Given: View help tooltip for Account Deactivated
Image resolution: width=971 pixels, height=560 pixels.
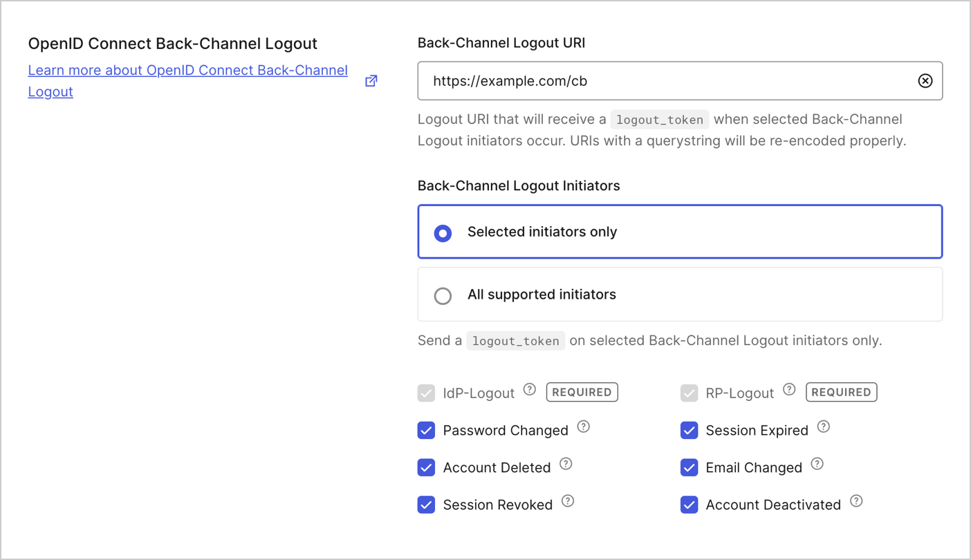Looking at the screenshot, I should pos(856,501).
